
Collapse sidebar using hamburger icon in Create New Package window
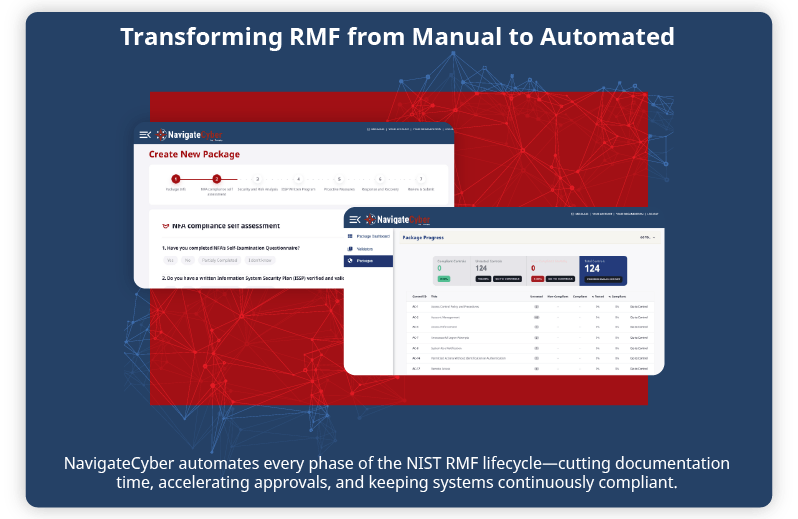click(145, 135)
